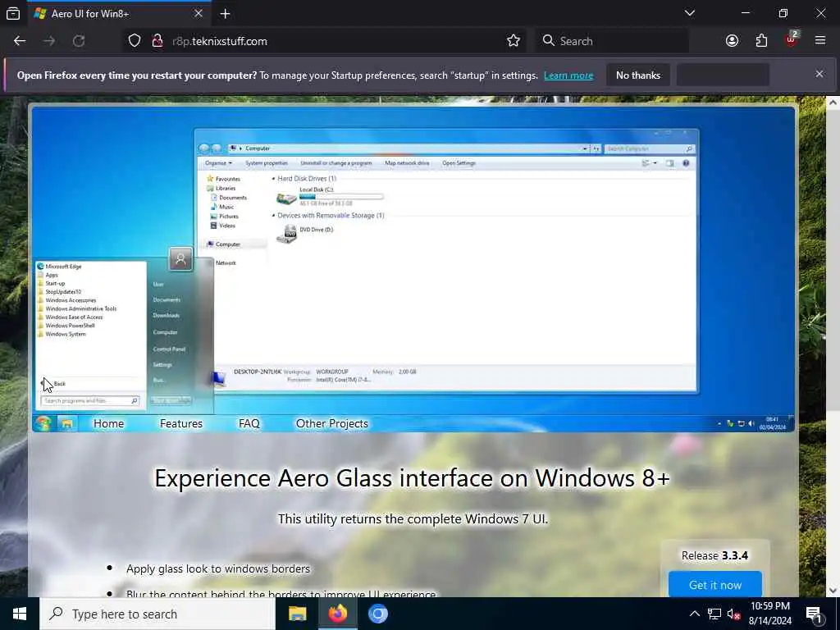Open the Windows Start button
This screenshot has height=630, width=840.
[x=20, y=614]
